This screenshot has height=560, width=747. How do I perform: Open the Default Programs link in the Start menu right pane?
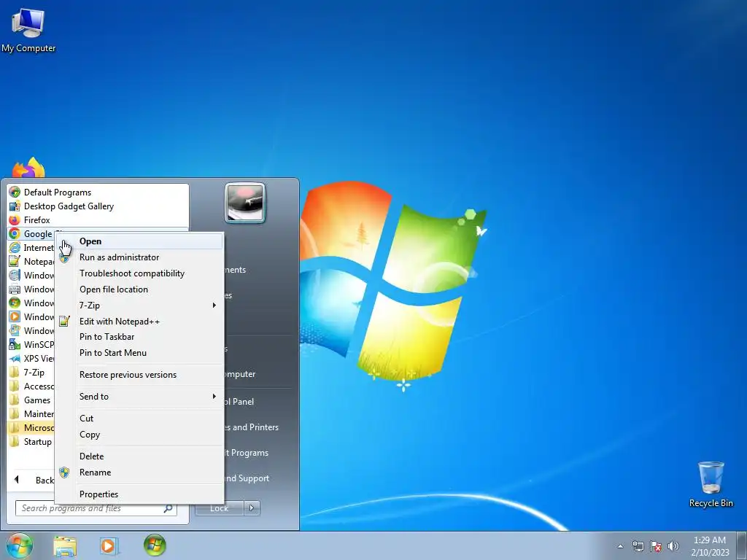(x=247, y=453)
